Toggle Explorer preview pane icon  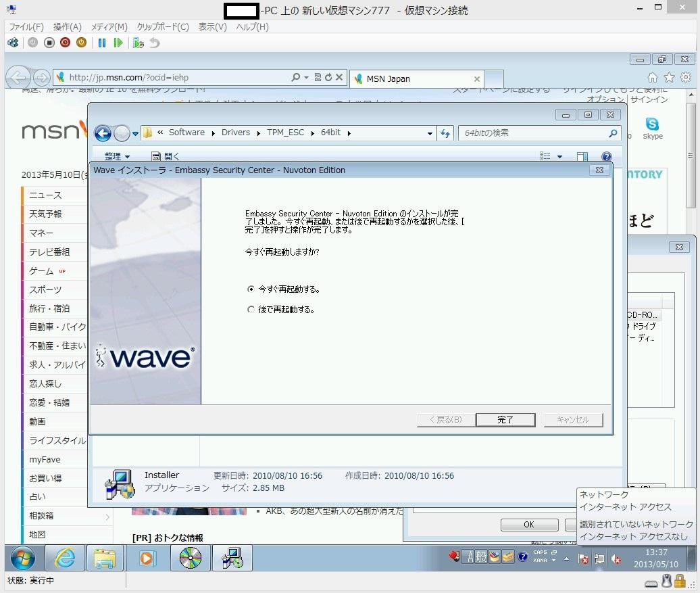(x=582, y=156)
